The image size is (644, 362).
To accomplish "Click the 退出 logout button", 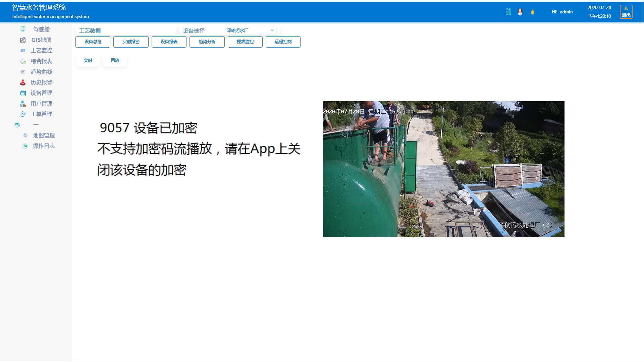I will [x=626, y=12].
